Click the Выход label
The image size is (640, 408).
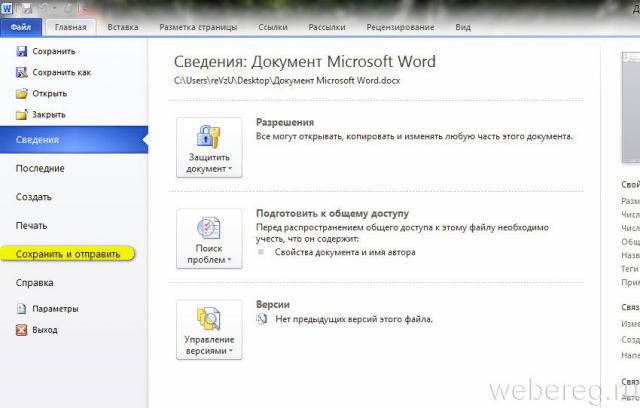click(45, 330)
